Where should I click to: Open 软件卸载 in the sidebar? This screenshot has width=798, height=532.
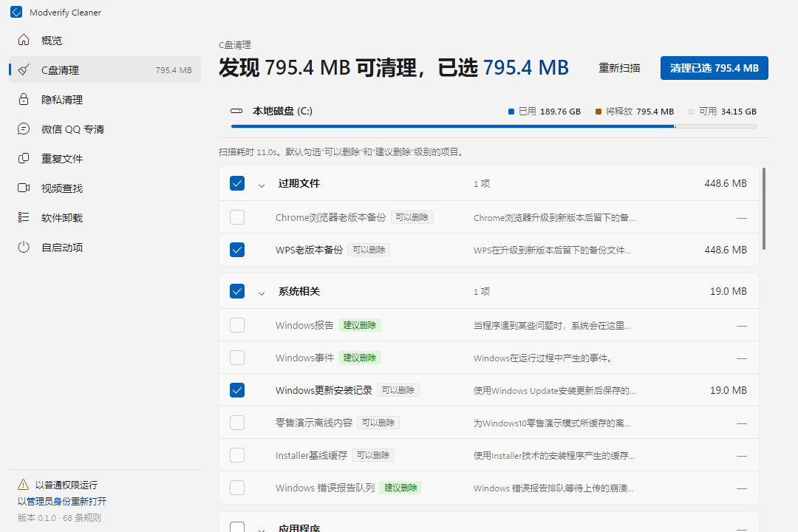[105, 217]
